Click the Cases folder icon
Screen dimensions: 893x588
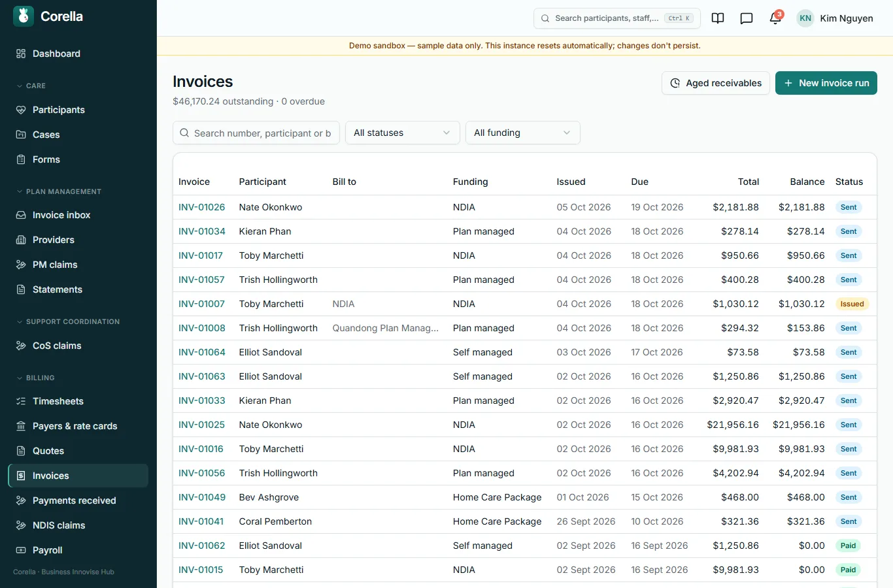point(21,135)
